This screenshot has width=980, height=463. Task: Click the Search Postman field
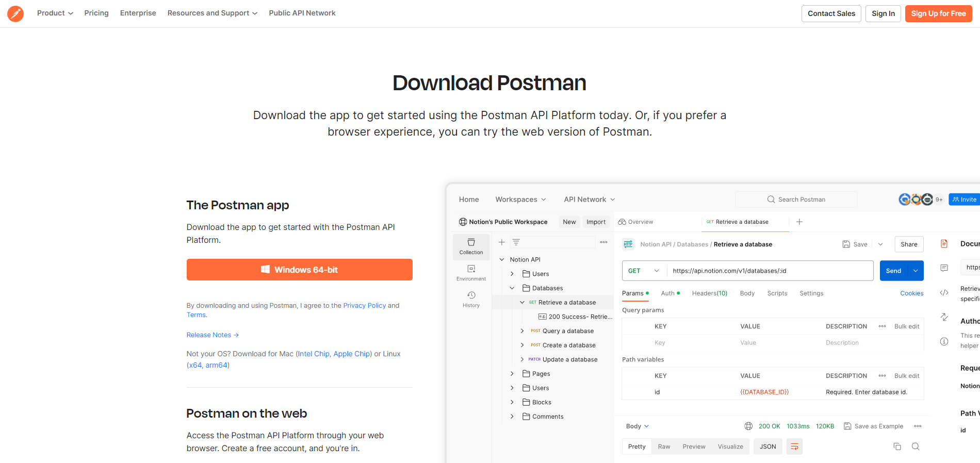(796, 200)
